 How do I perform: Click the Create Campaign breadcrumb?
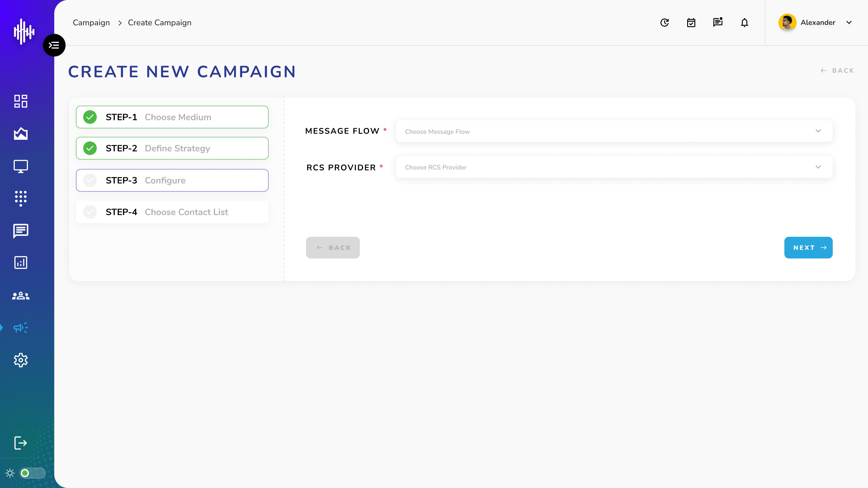[x=160, y=23]
